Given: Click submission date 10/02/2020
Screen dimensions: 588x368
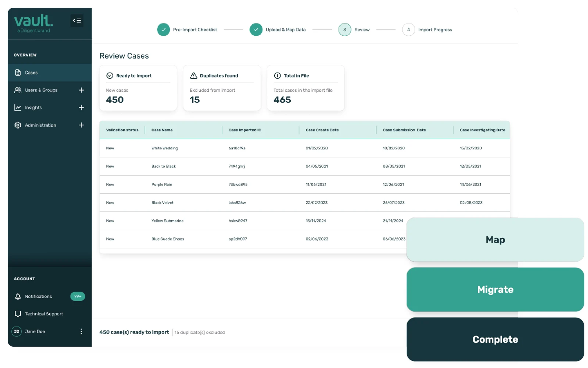Looking at the screenshot, I should coord(394,148).
